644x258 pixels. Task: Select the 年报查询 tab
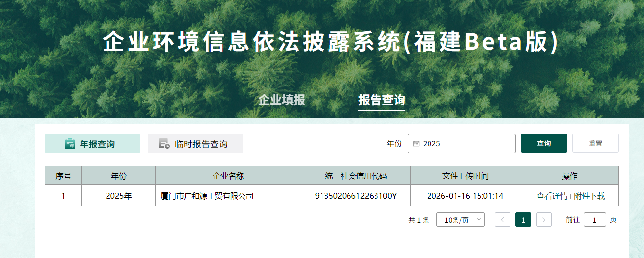click(92, 143)
